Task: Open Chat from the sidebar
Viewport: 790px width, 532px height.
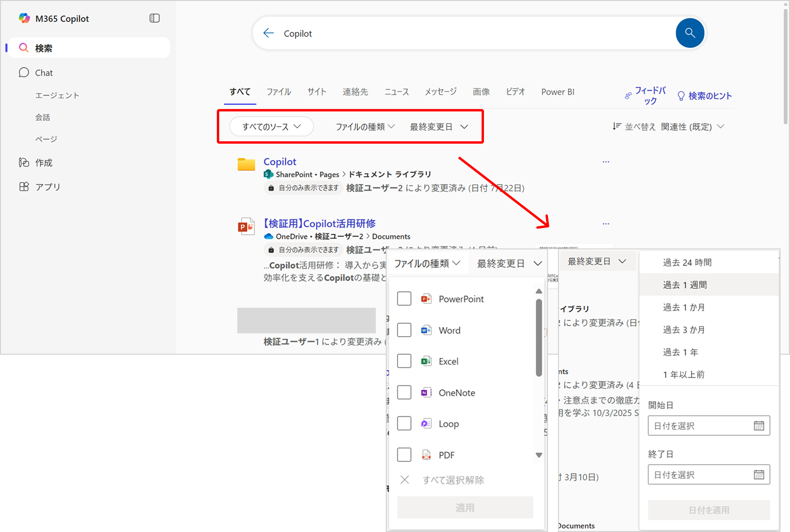Action: point(44,73)
